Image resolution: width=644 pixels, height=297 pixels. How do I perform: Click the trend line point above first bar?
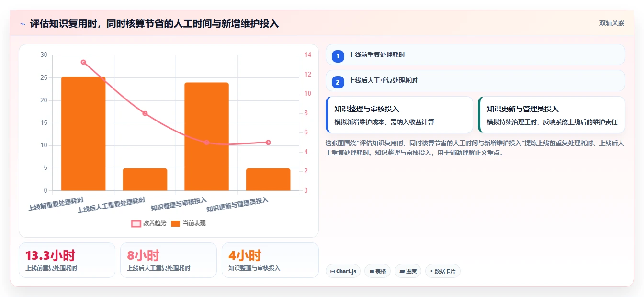[83, 62]
